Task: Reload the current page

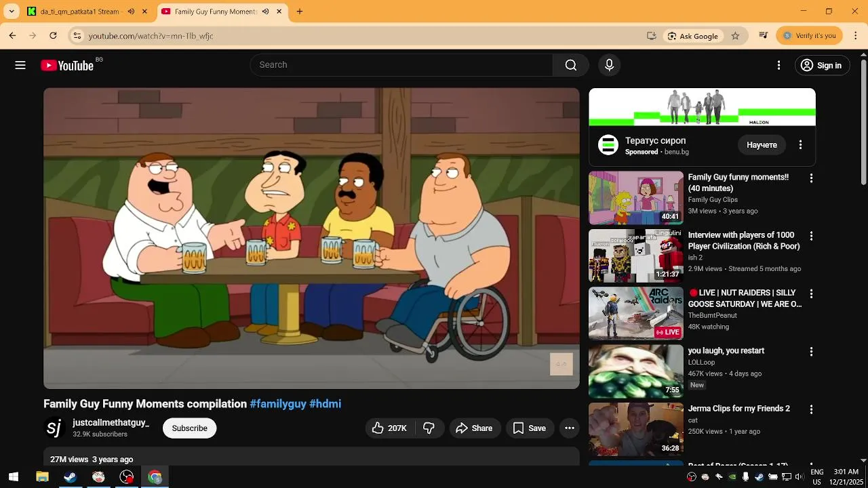Action: (x=53, y=36)
